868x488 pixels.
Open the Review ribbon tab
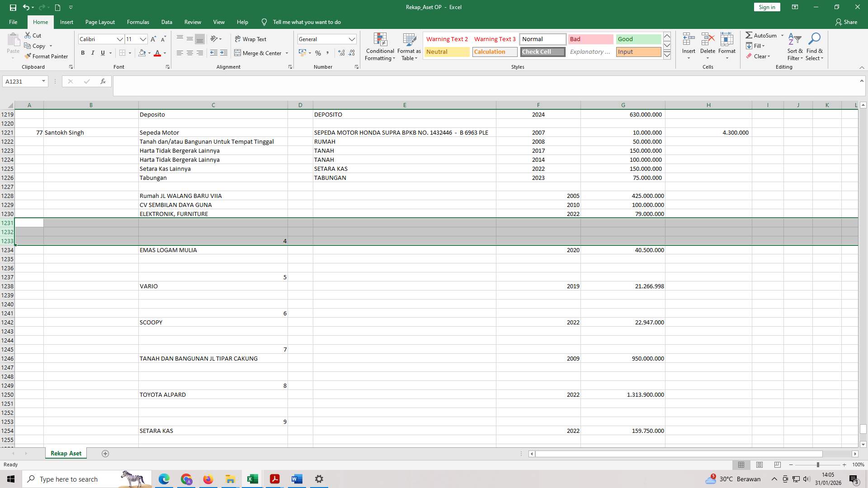point(193,22)
